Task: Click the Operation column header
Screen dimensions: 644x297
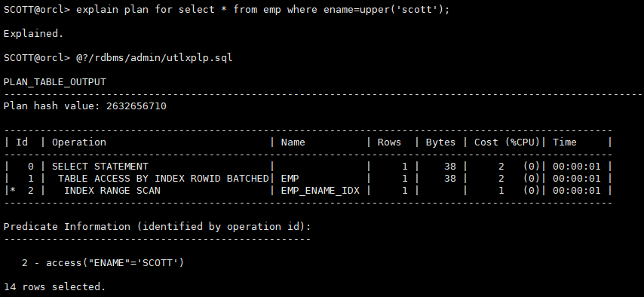Action: tap(79, 142)
